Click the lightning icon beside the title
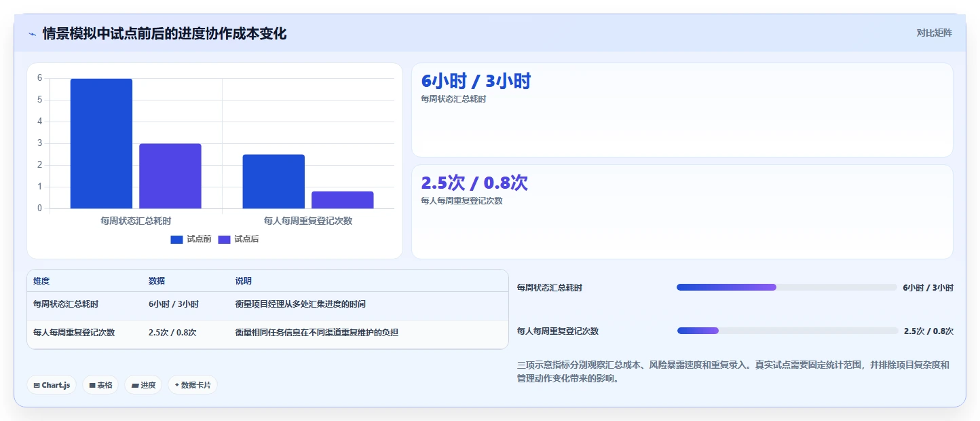Screen dimensions: 980x421 [x=33, y=34]
